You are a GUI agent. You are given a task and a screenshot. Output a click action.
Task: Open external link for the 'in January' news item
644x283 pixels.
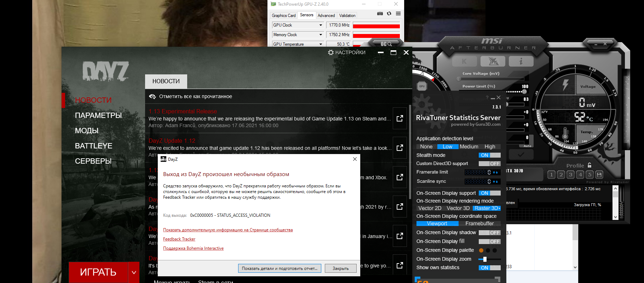(400, 236)
